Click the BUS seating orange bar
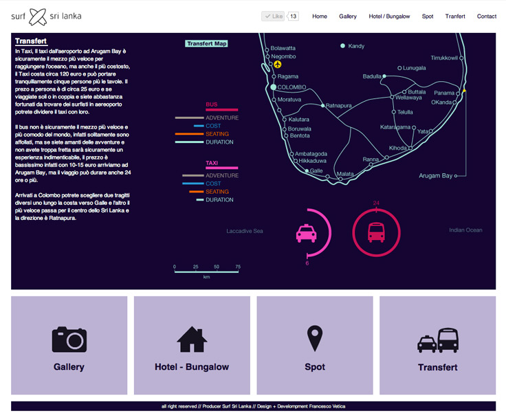Image resolution: width=506 pixels, height=420 pixels. 190,134
